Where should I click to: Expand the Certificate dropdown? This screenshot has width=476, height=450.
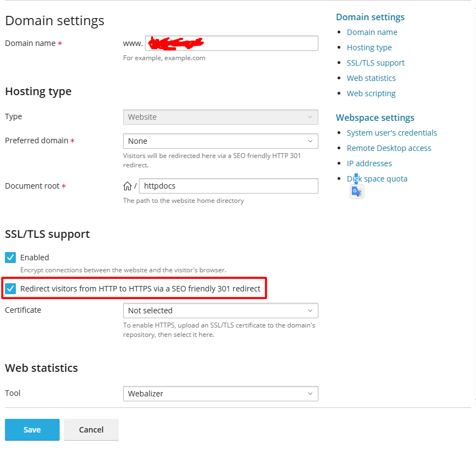pyautogui.click(x=220, y=311)
